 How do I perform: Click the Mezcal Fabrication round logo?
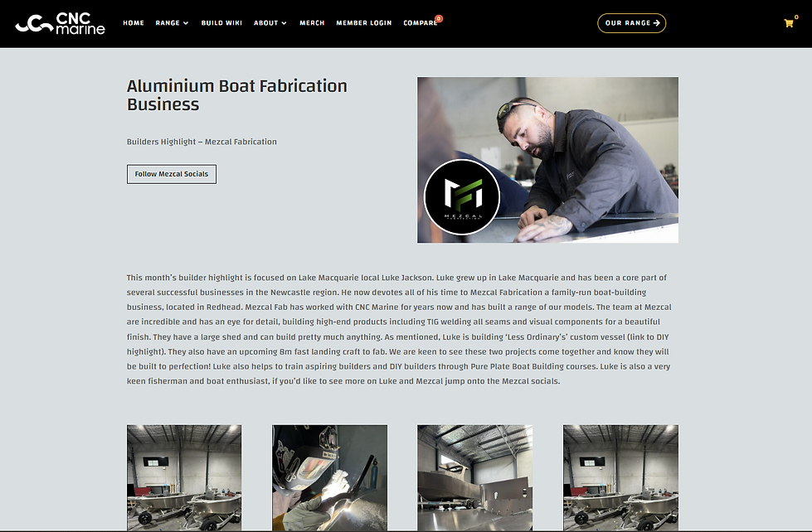[x=462, y=197]
